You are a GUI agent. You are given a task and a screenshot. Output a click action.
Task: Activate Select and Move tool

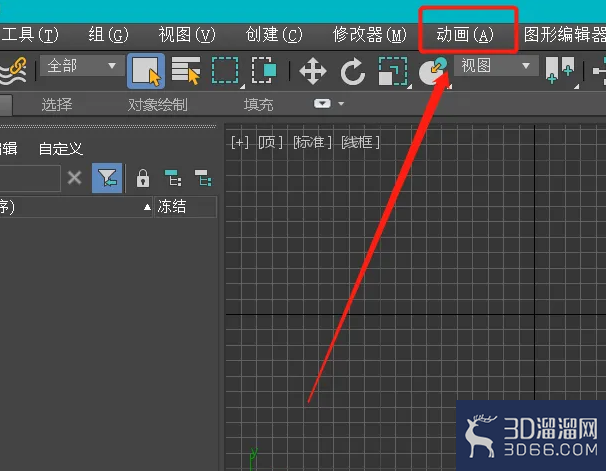pos(313,71)
